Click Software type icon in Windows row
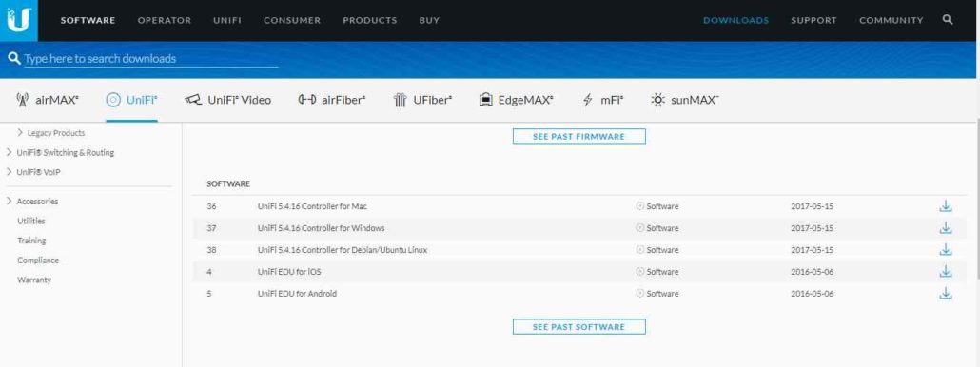Screen dimensions: 980x367 click(x=640, y=228)
